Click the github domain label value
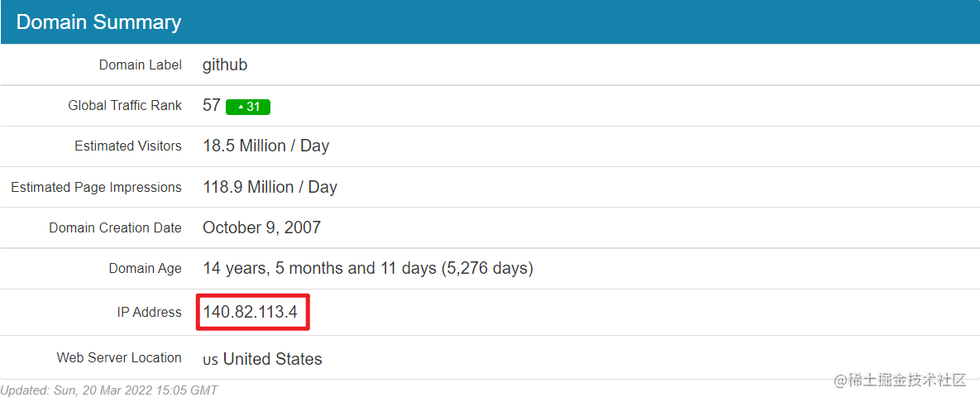Viewport: 980px width, 402px height. pos(225,65)
